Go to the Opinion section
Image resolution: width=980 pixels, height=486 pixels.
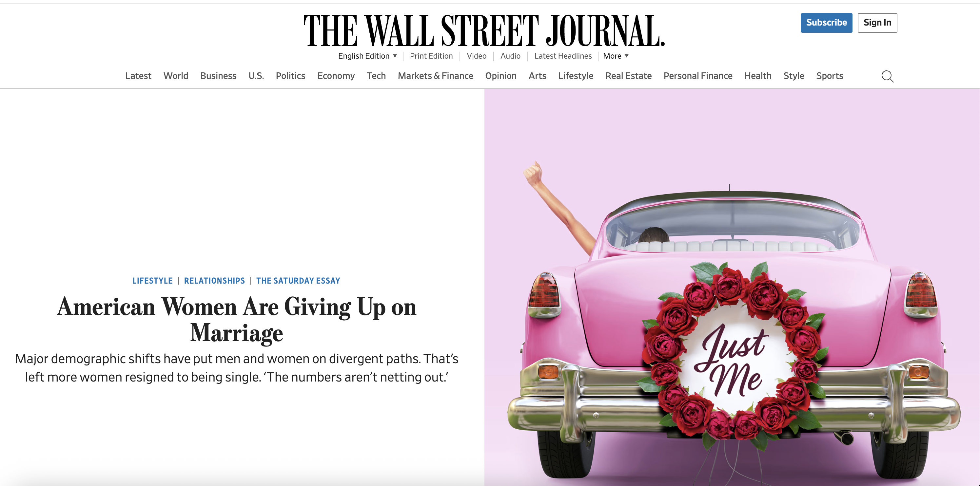pyautogui.click(x=501, y=76)
